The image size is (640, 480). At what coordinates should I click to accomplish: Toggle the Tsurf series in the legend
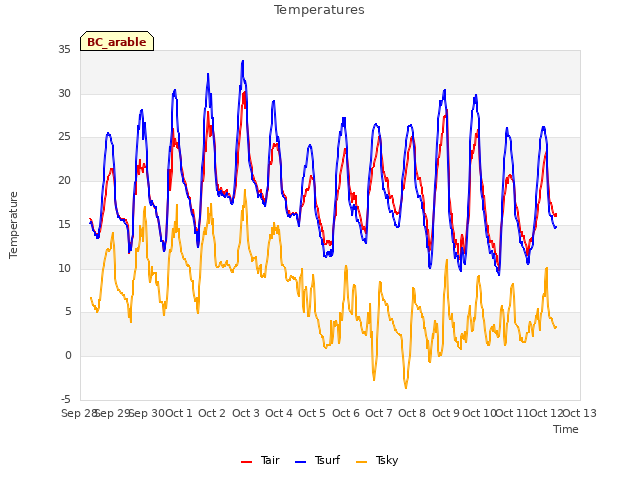click(317, 460)
